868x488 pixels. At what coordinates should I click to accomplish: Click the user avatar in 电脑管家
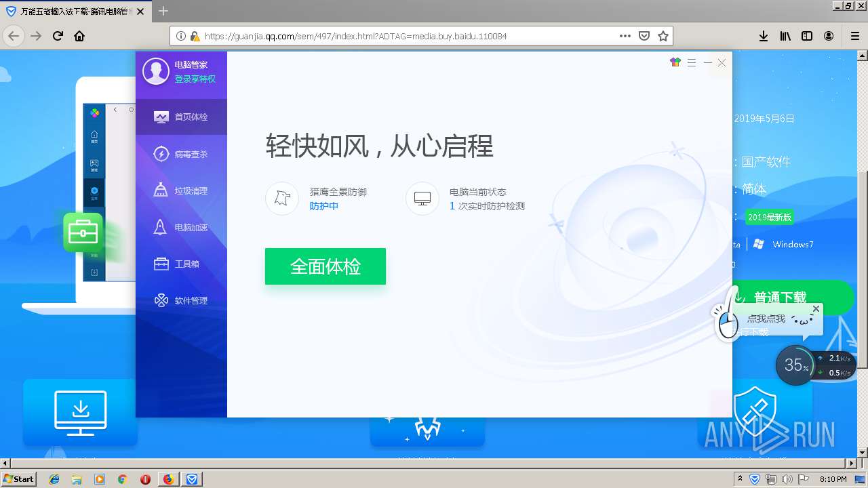(156, 71)
